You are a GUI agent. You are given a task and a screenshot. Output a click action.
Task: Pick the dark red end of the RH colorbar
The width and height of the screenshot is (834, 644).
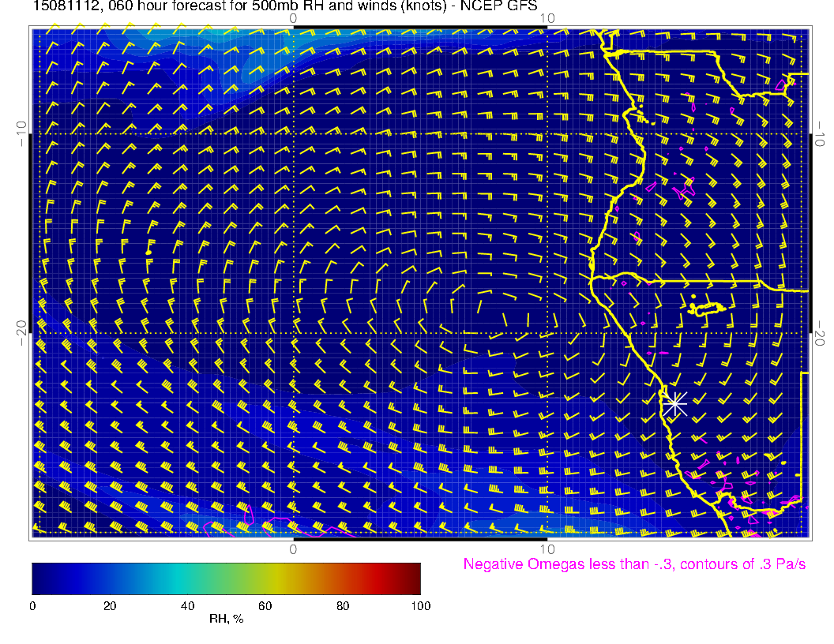click(415, 578)
